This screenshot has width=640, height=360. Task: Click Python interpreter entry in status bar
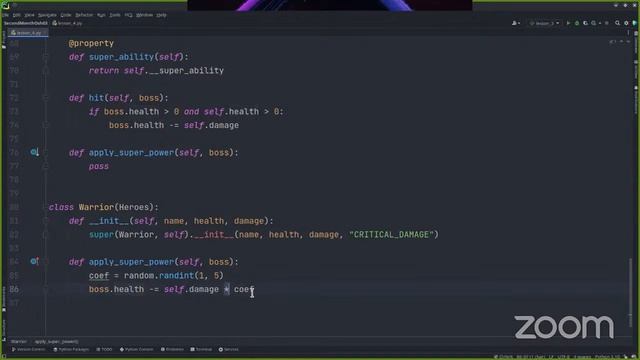click(x=608, y=357)
